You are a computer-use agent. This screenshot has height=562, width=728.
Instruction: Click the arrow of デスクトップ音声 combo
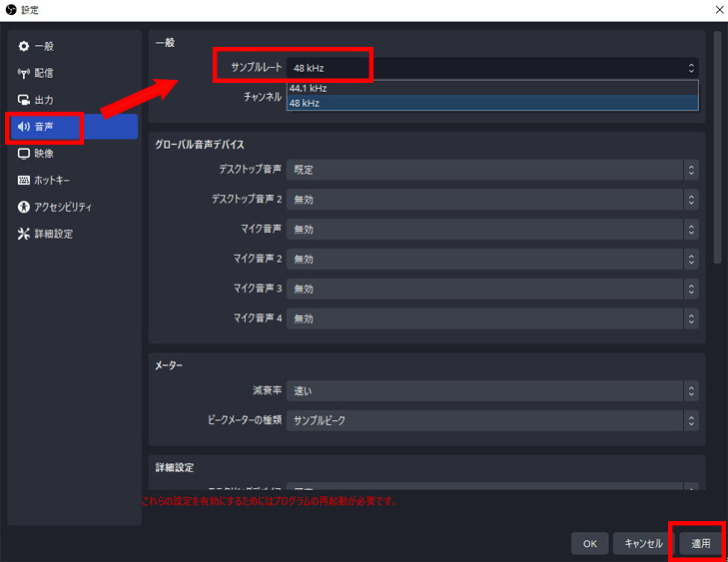(x=691, y=170)
